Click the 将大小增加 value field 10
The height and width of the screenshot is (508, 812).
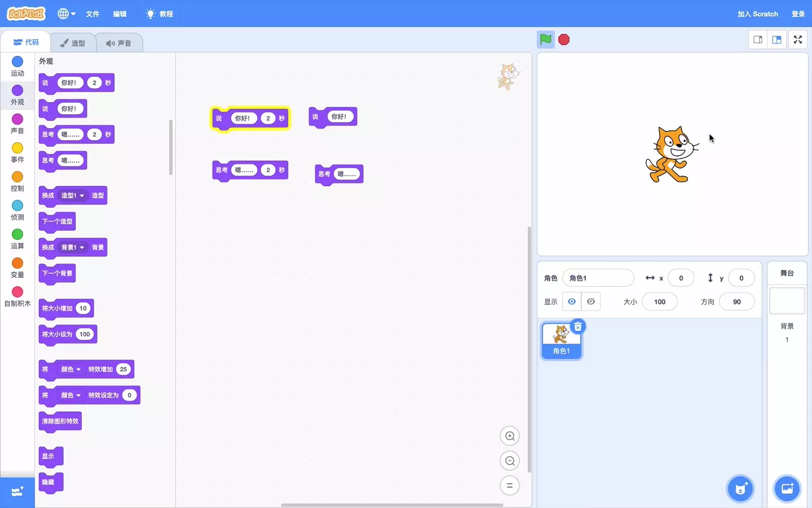pyautogui.click(x=83, y=308)
